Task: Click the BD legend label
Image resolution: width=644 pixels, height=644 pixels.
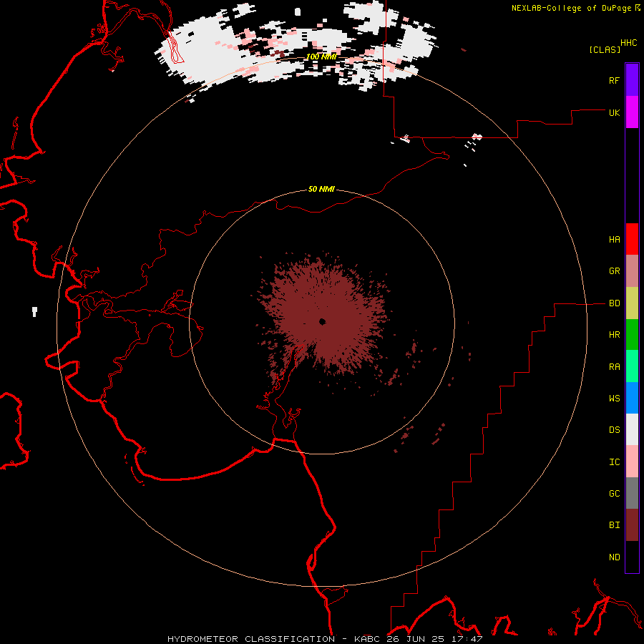Action: tap(614, 303)
